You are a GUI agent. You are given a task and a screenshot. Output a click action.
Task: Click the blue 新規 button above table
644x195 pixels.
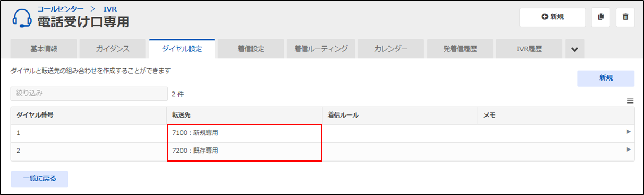click(605, 78)
